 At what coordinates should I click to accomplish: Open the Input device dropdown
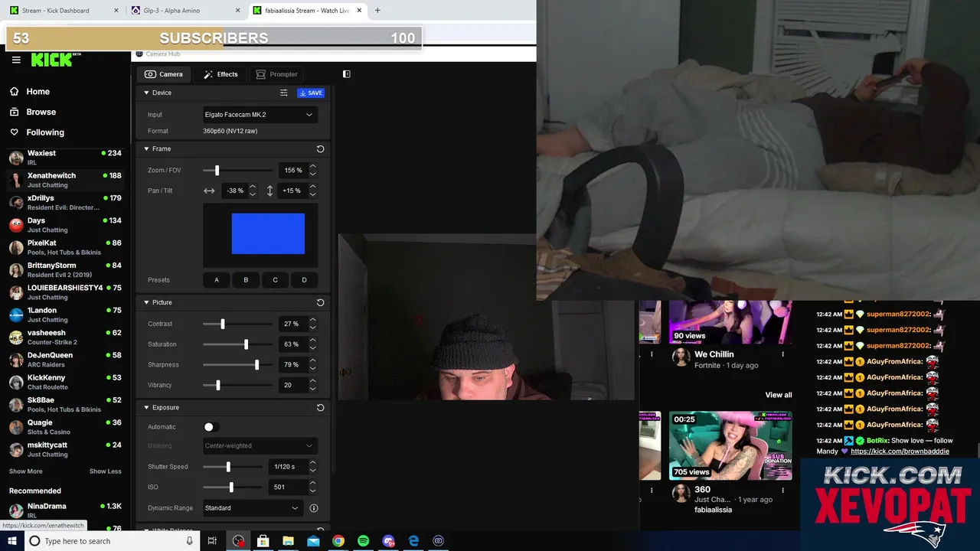[259, 115]
